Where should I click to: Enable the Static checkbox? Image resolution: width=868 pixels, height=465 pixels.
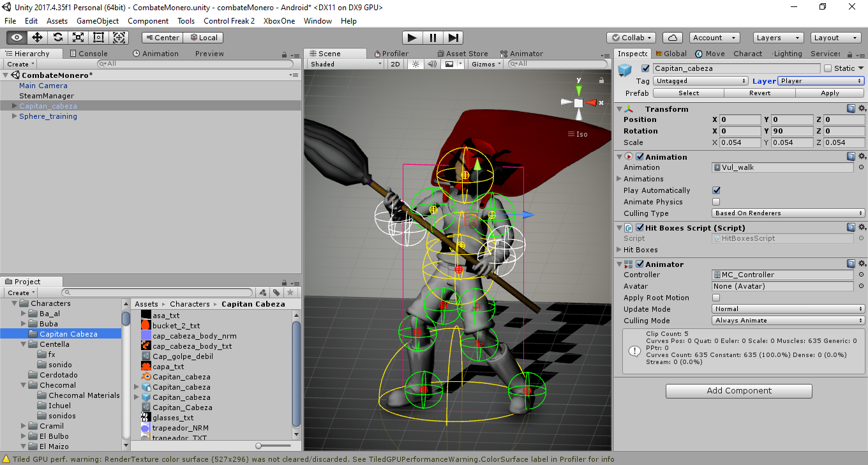[x=828, y=68]
